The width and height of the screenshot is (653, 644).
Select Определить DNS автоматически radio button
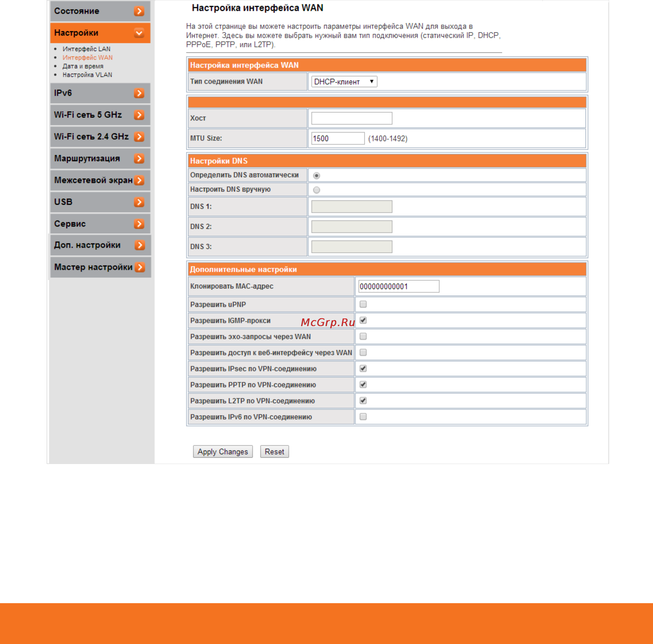(316, 176)
